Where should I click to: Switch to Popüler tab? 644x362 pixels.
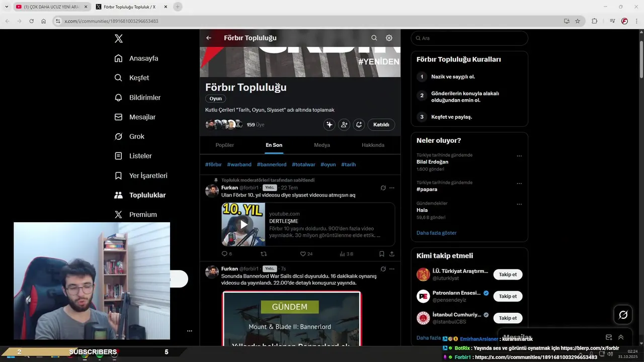pos(225,145)
